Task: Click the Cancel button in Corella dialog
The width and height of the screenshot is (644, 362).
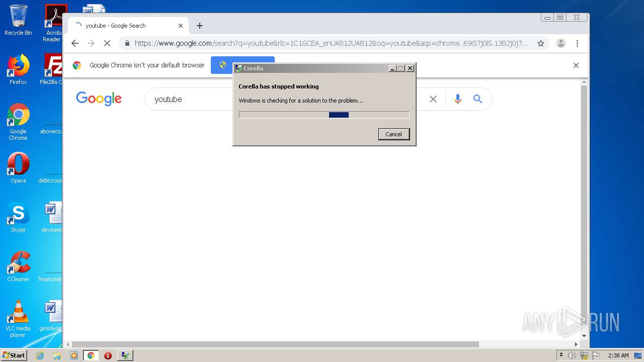Action: (393, 134)
